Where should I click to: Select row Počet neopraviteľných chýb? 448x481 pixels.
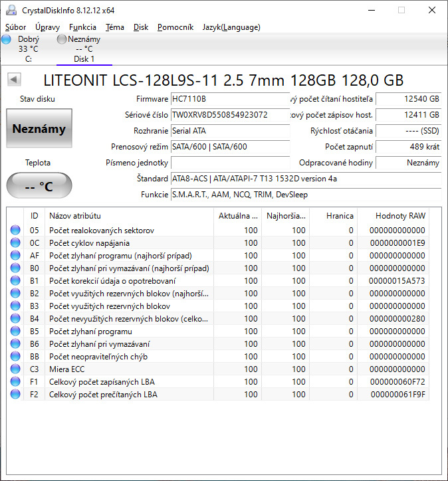[x=218, y=356]
